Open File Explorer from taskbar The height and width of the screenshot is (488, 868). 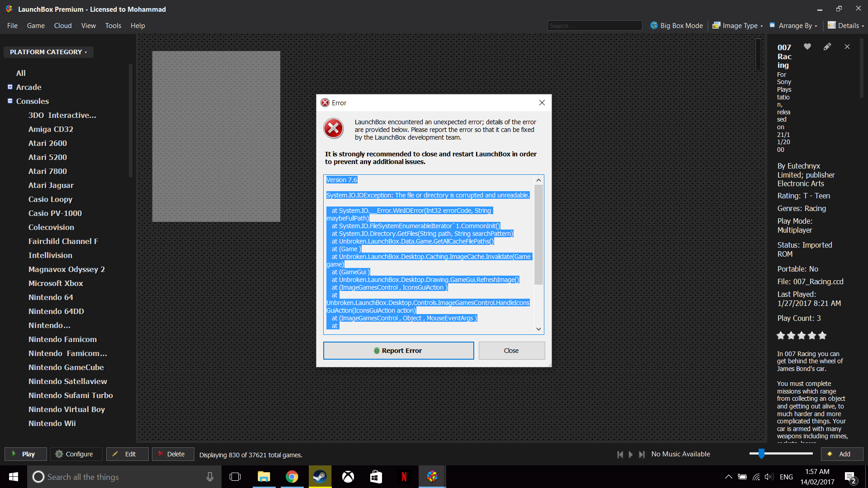coord(264,477)
